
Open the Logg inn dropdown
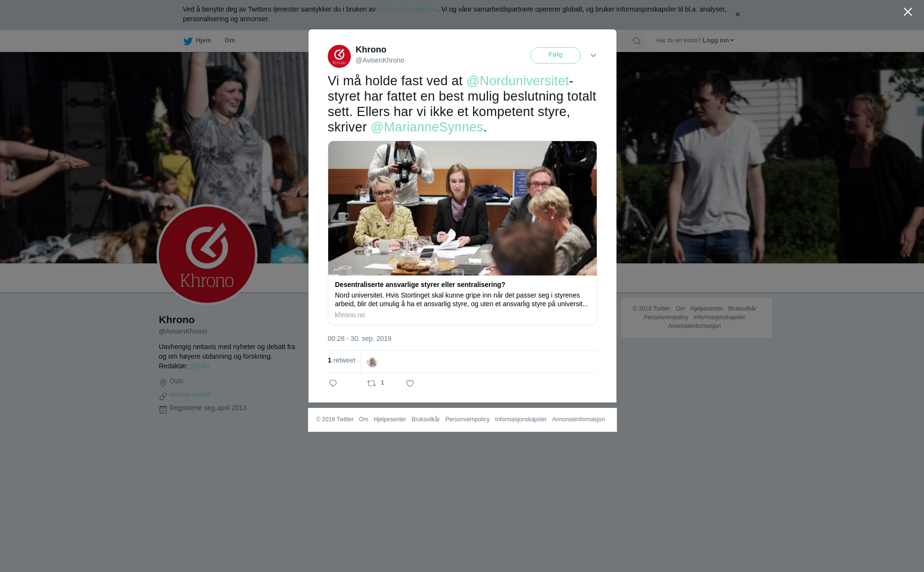(718, 40)
